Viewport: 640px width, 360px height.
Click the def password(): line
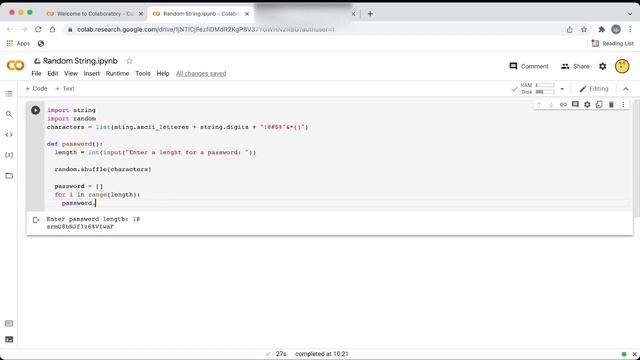(x=75, y=144)
